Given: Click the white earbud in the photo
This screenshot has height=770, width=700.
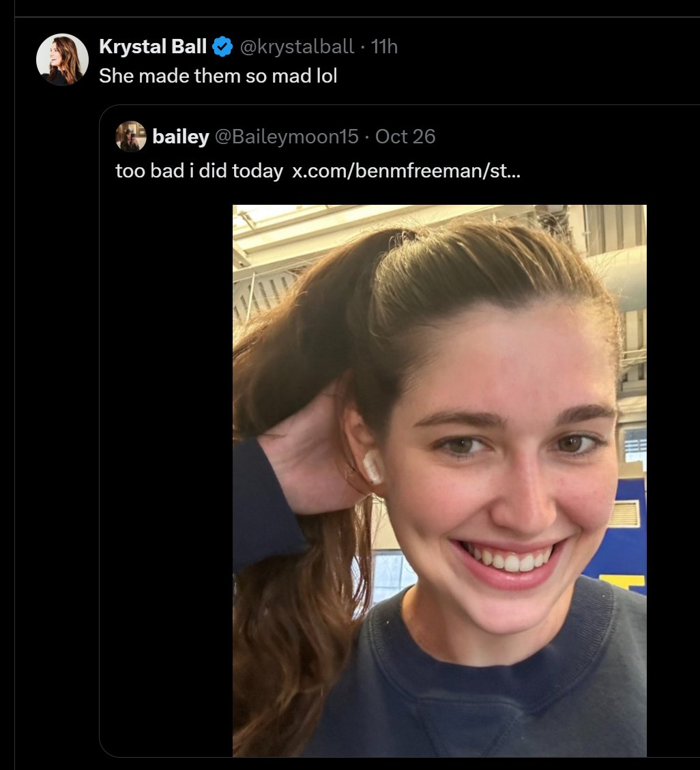Looking at the screenshot, I should click(x=373, y=468).
